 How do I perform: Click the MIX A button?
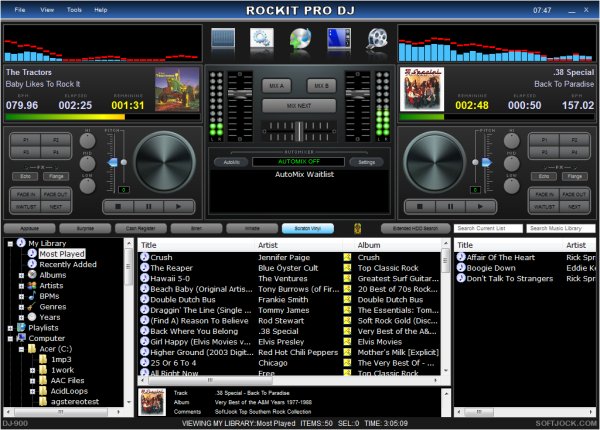point(277,86)
